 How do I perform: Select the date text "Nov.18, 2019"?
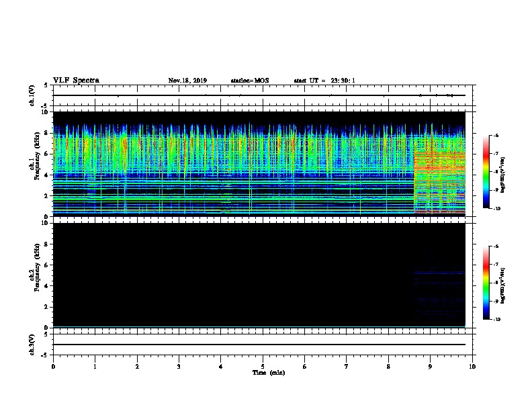click(187, 81)
